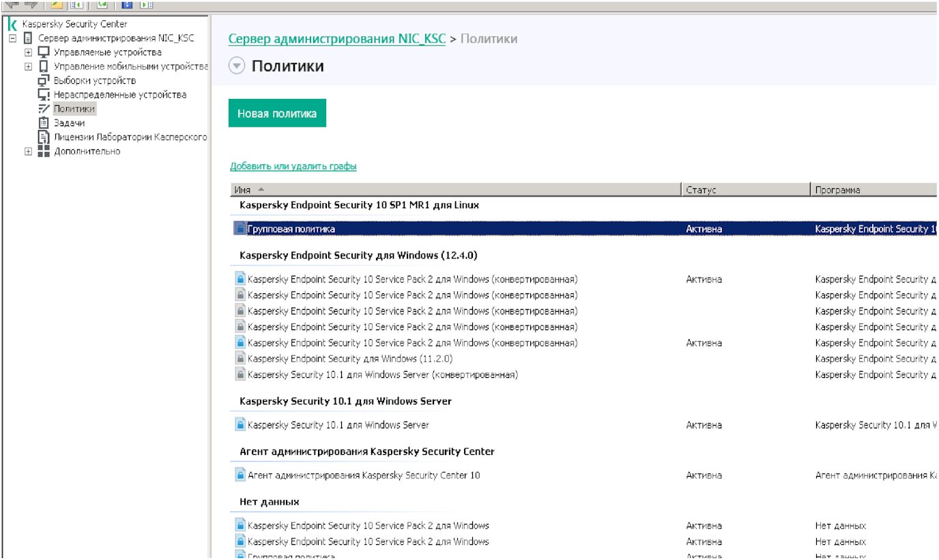
Task: Click the Нераспределенные устройства monitor icon
Action: tap(44, 95)
